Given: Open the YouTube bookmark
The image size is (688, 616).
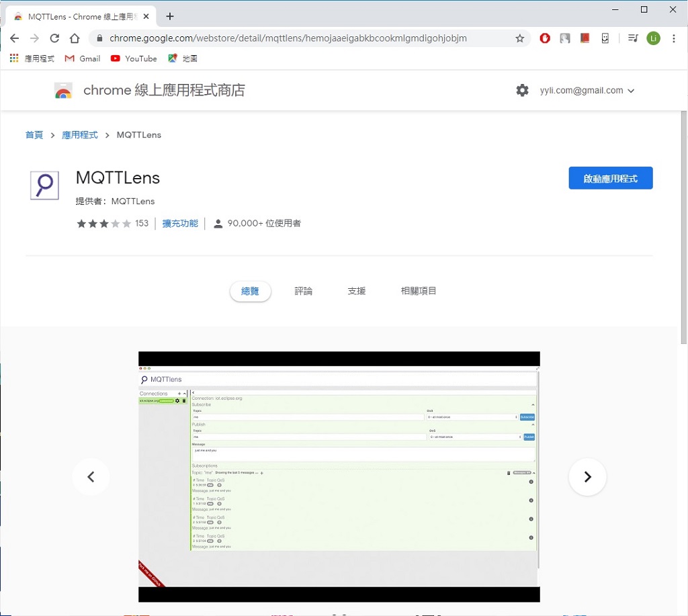Looking at the screenshot, I should tap(134, 58).
